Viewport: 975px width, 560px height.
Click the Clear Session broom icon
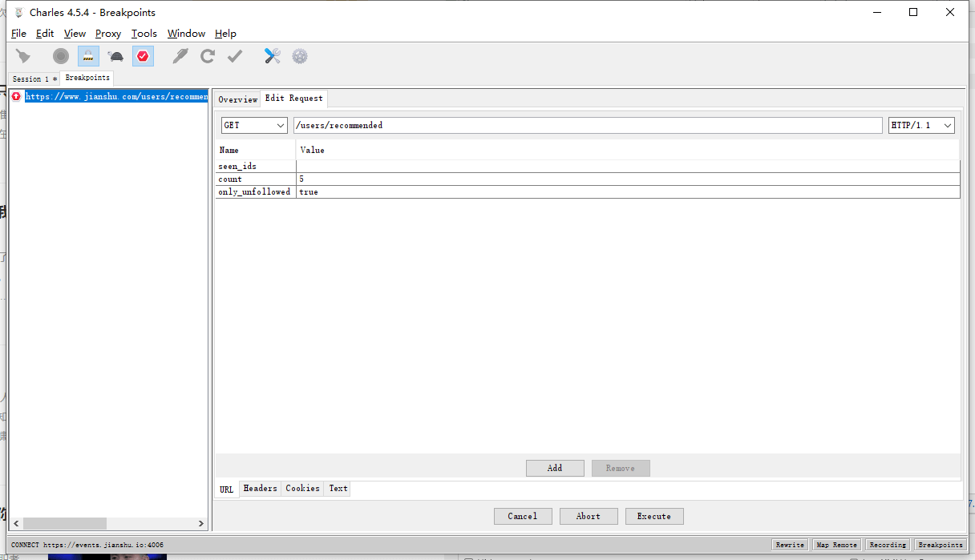pyautogui.click(x=23, y=56)
